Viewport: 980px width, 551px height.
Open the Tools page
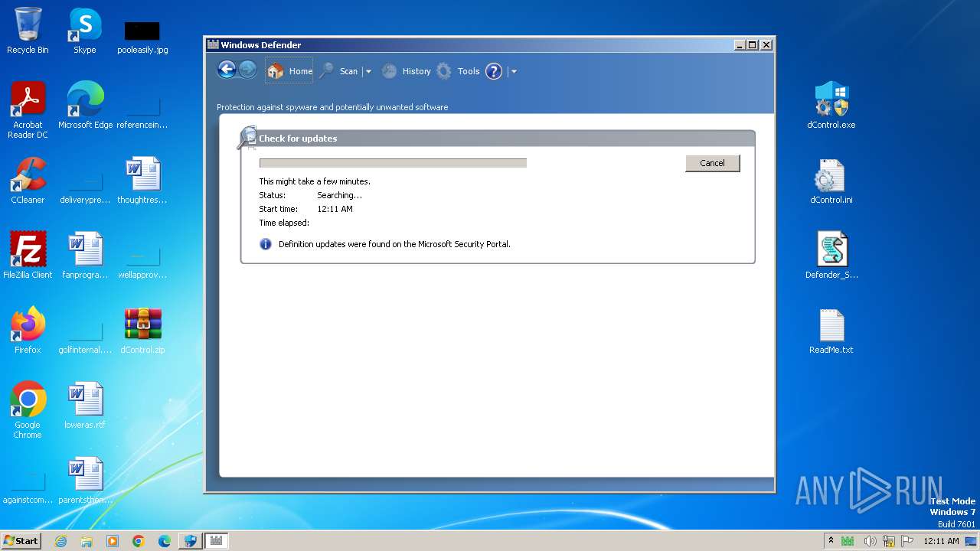[458, 71]
